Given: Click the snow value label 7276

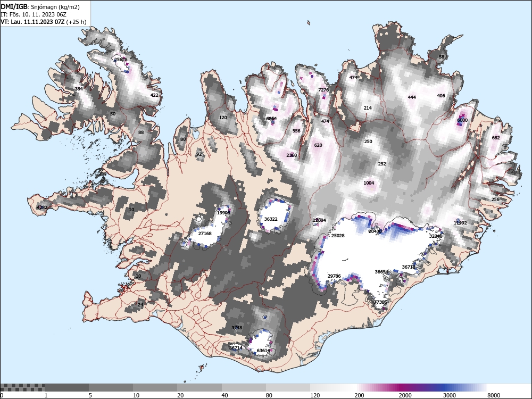Looking at the screenshot, I should tap(323, 90).
